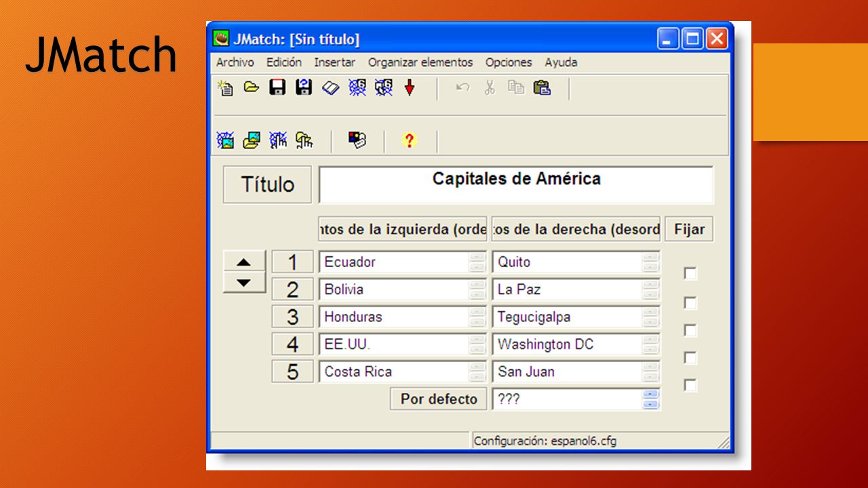Save the exercise with the floppy disk icon
Image resolution: width=868 pixels, height=488 pixels.
click(x=277, y=87)
